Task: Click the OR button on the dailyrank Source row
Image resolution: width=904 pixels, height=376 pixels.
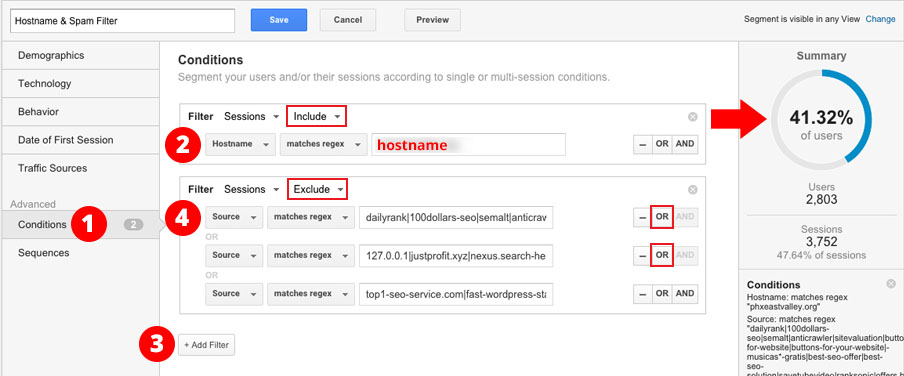Action: click(662, 217)
